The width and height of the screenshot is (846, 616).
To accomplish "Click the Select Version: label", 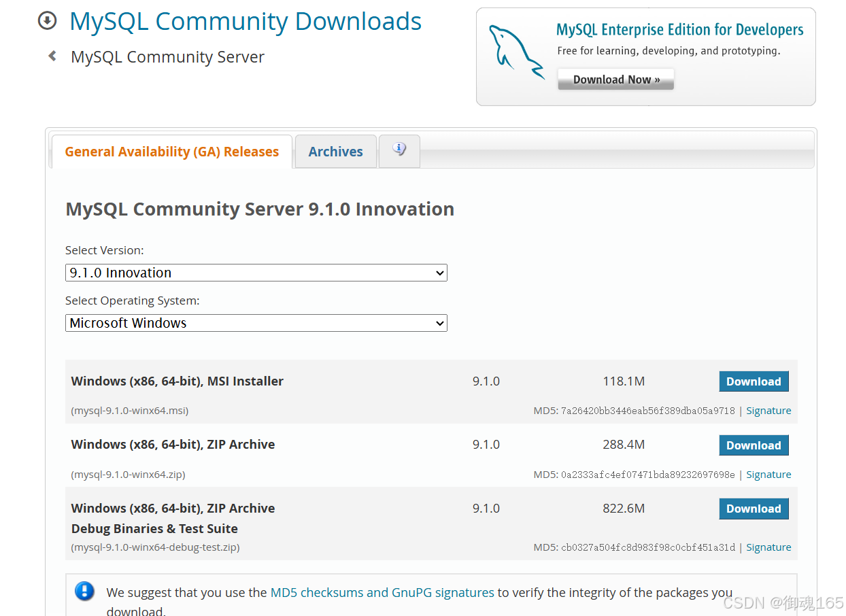I will pyautogui.click(x=105, y=250).
